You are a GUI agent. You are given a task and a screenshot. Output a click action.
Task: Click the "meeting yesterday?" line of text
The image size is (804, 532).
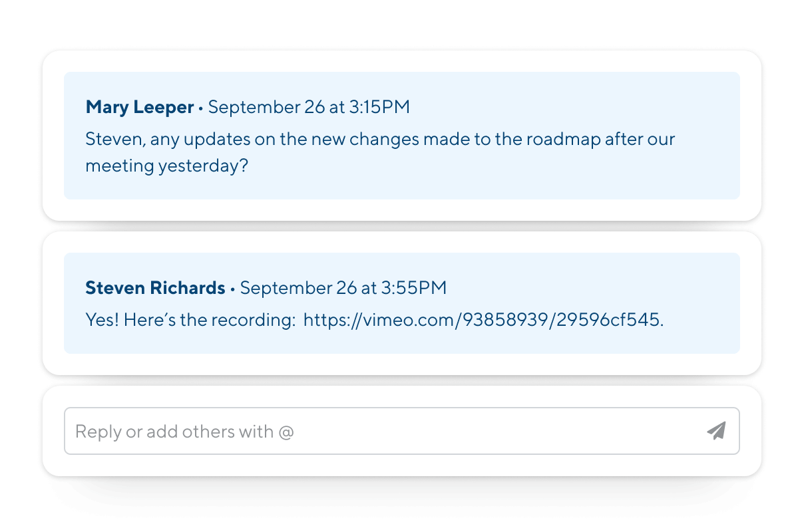tap(166, 165)
